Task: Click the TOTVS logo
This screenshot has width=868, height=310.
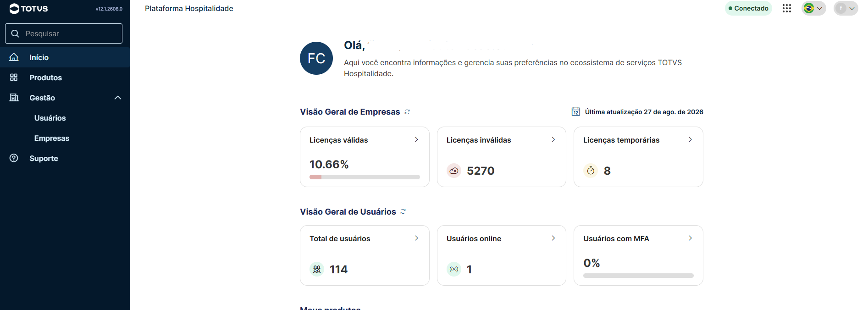Action: click(x=28, y=9)
